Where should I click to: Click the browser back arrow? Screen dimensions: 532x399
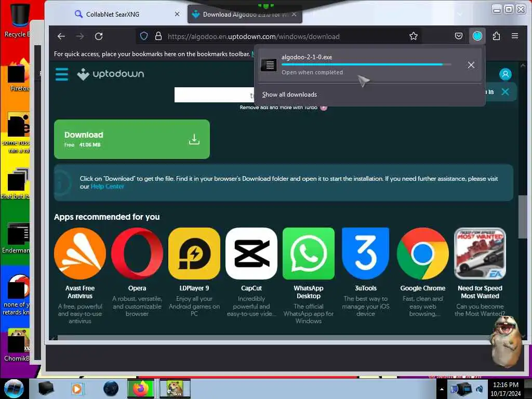tap(61, 36)
